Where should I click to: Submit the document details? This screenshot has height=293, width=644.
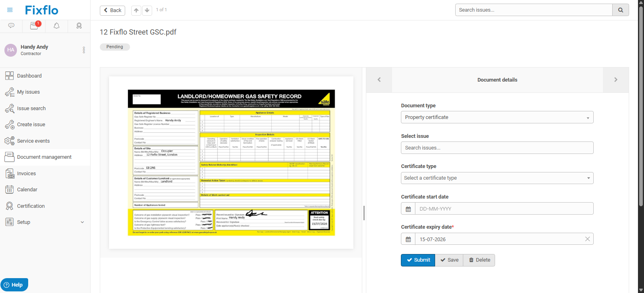click(x=418, y=260)
